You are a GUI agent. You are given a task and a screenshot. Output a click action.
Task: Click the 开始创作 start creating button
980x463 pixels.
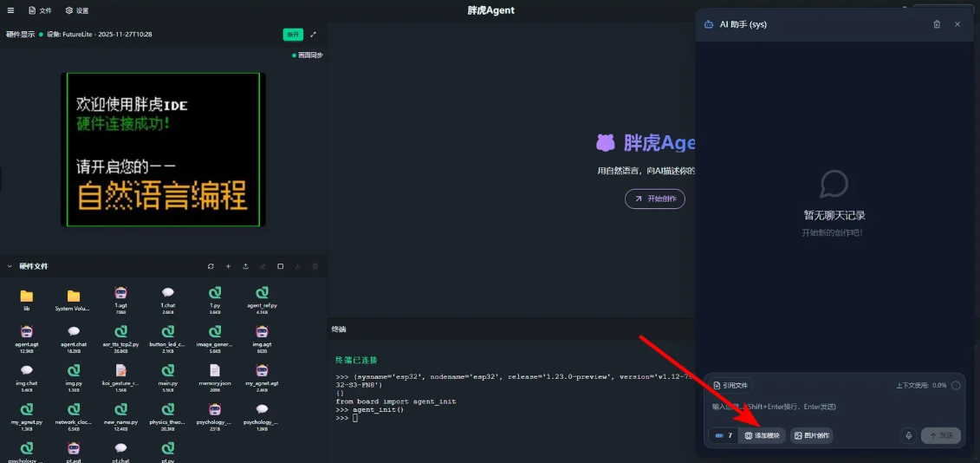click(x=655, y=199)
